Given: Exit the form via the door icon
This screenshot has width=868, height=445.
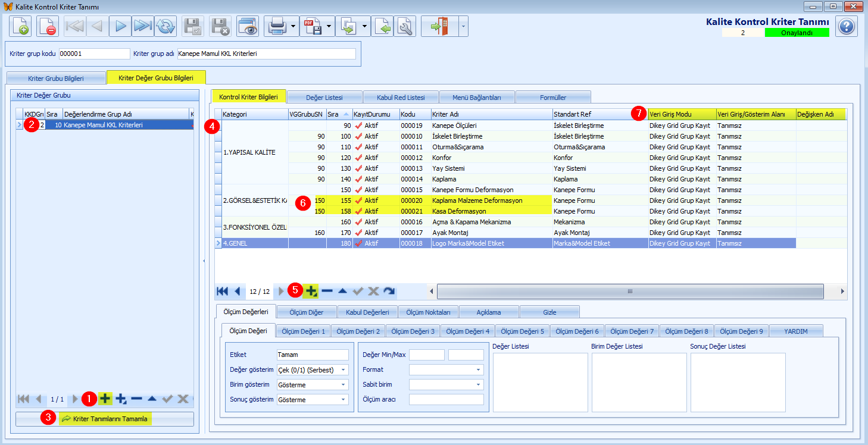Looking at the screenshot, I should 439,26.
